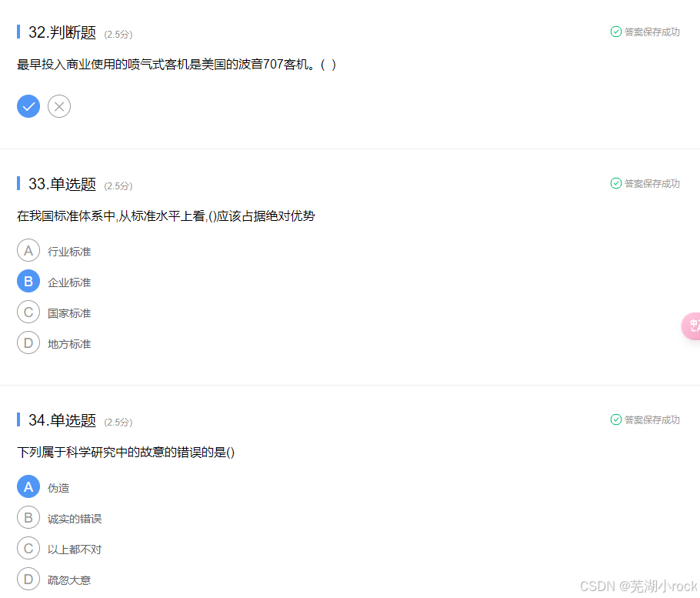
Task: Click the 34.单选题 question heading
Action: tap(62, 420)
